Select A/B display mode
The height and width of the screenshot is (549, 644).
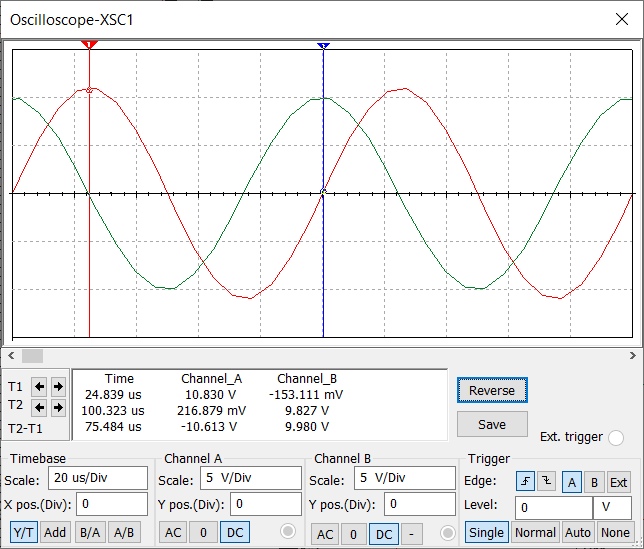124,533
